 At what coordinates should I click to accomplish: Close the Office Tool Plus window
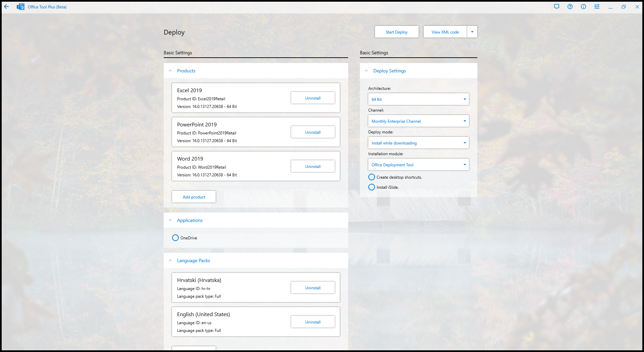pos(637,7)
